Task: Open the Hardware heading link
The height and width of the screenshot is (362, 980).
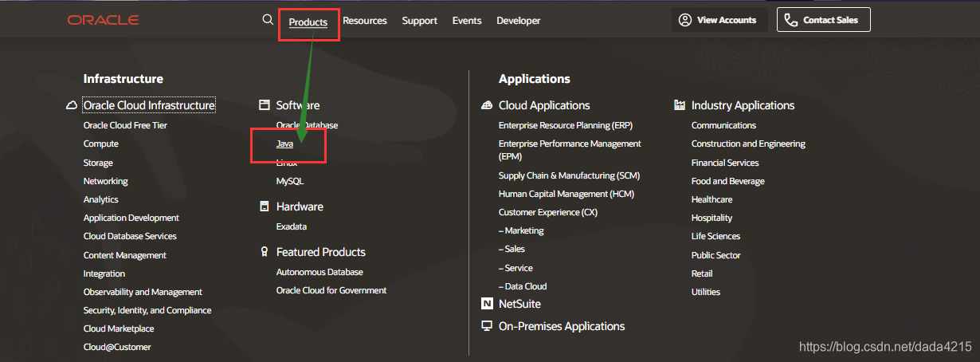Action: (x=300, y=207)
